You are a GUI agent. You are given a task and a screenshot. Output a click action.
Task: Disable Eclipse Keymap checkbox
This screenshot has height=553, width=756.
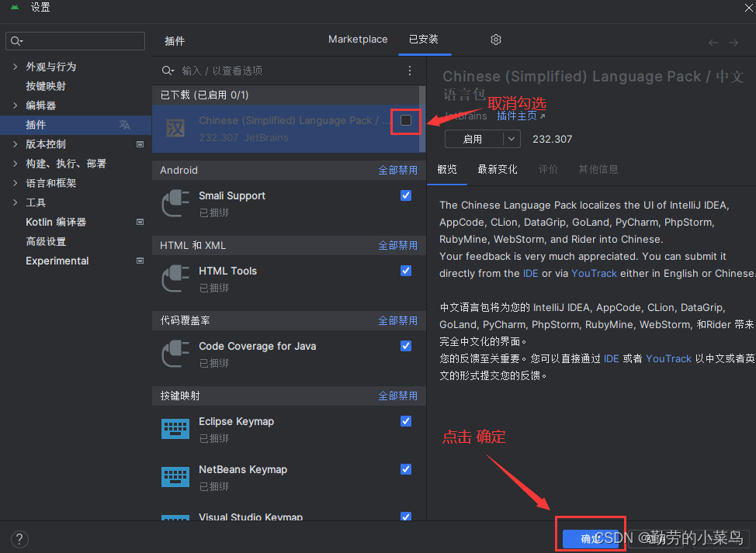tap(406, 421)
